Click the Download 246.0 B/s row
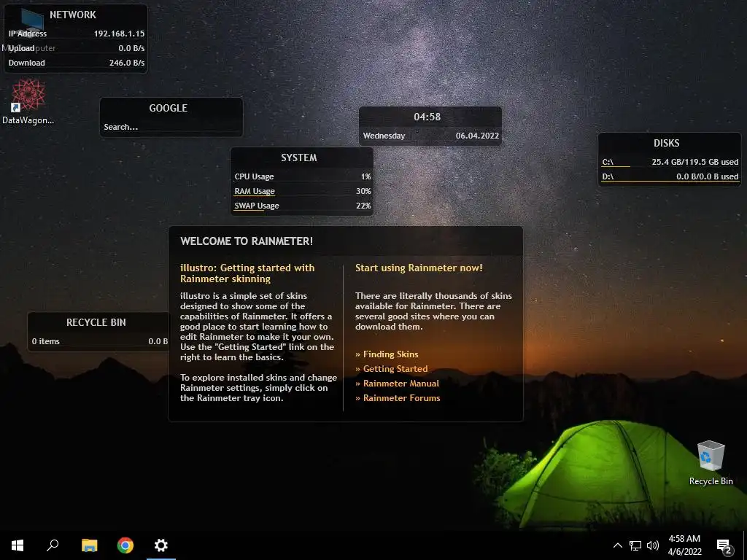Screen dimensions: 747x560 (76, 63)
